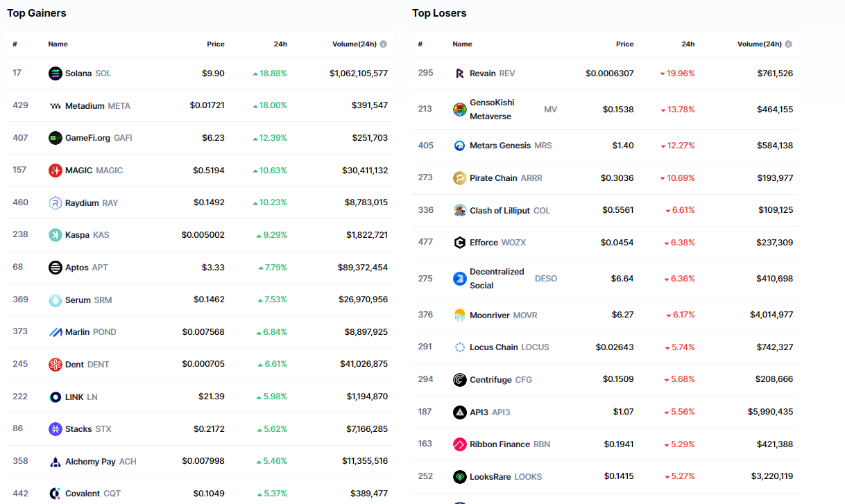Click the Serum coin logo
The image size is (845, 504).
(56, 300)
